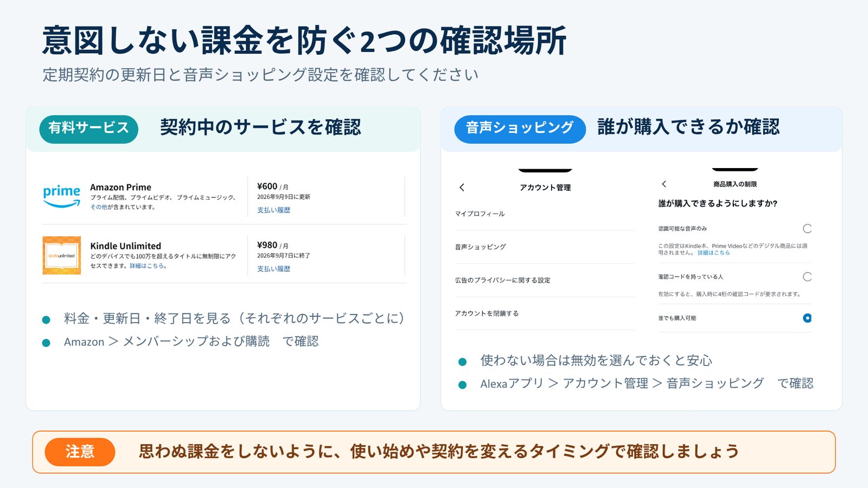Click 詳細はこちら link under voice-only setting

(x=713, y=253)
